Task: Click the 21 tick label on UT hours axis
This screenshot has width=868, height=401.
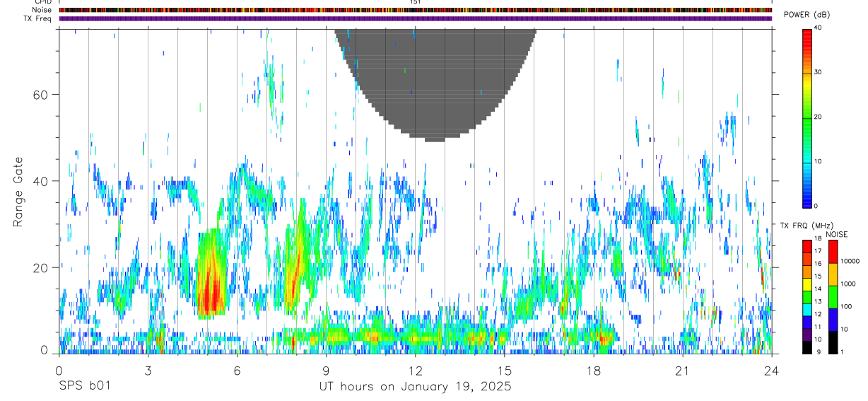Action: 683,370
